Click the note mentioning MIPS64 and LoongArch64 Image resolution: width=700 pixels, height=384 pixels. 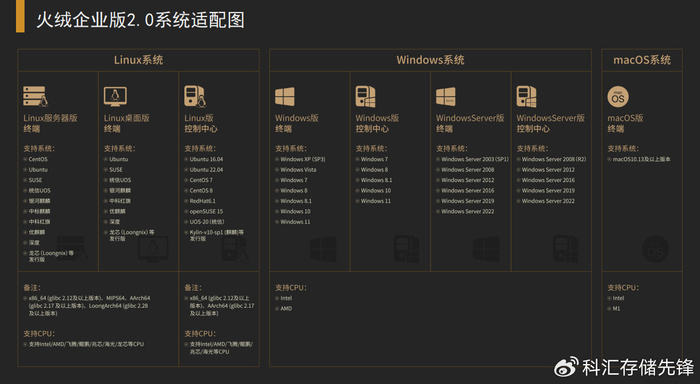coord(89,306)
